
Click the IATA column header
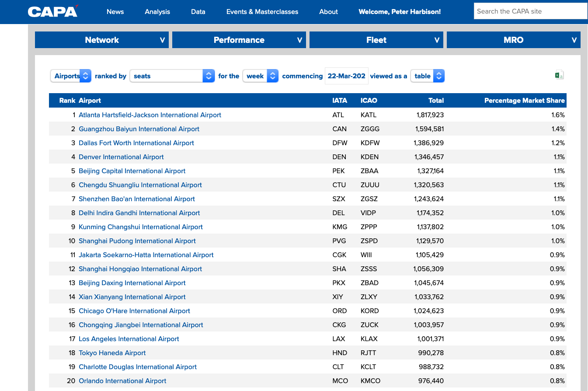pyautogui.click(x=340, y=101)
